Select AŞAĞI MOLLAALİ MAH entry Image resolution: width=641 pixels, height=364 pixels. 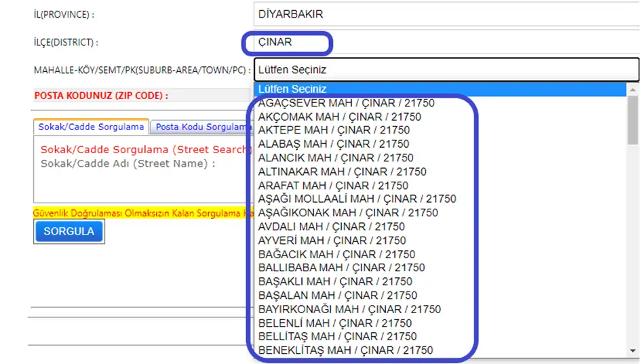click(357, 199)
